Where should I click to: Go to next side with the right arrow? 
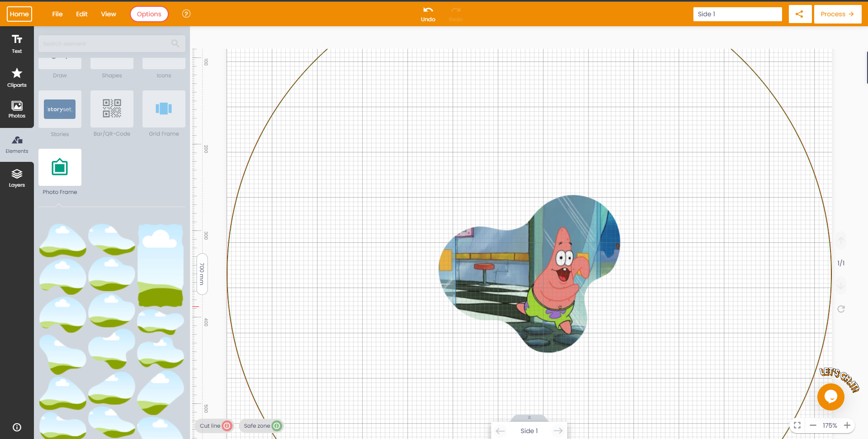(x=558, y=431)
